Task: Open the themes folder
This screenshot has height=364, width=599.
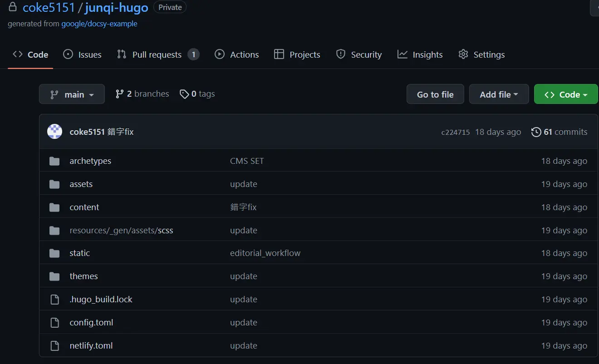Action: point(83,276)
